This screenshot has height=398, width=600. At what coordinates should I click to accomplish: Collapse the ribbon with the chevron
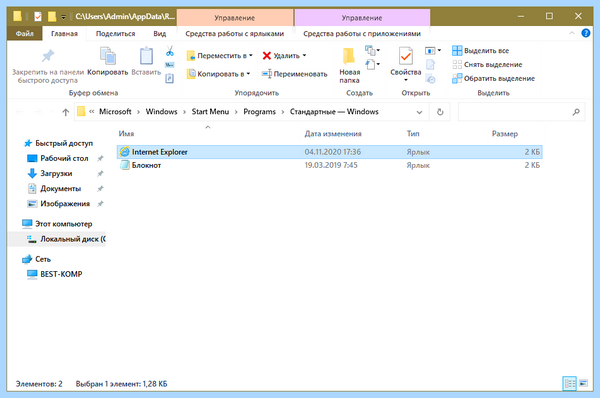click(x=572, y=33)
